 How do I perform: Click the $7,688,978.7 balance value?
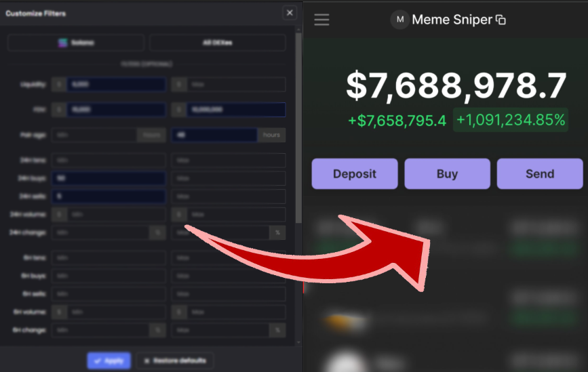[x=456, y=86]
